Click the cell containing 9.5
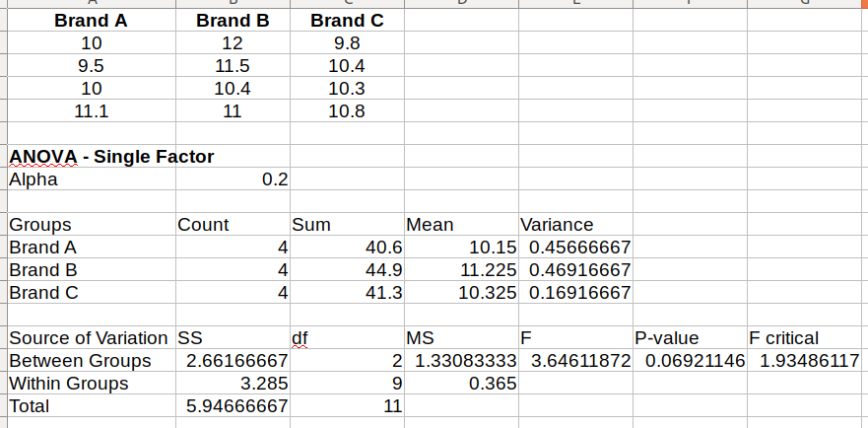868x428 pixels. click(91, 66)
